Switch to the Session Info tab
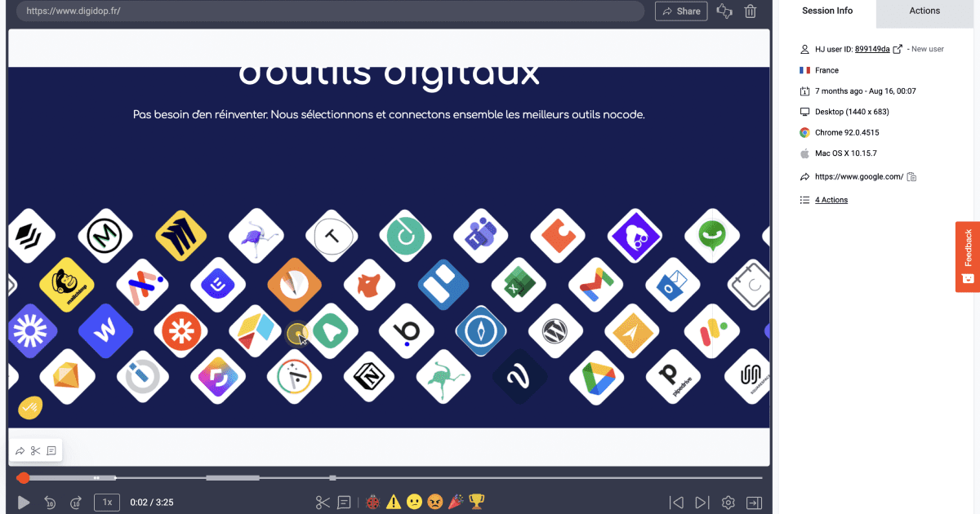The width and height of the screenshot is (980, 514). pyautogui.click(x=827, y=11)
